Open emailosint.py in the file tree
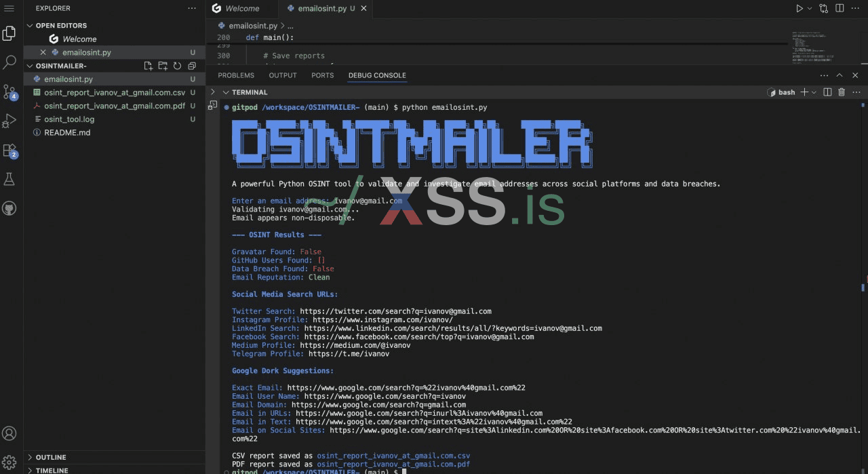 pyautogui.click(x=114, y=79)
